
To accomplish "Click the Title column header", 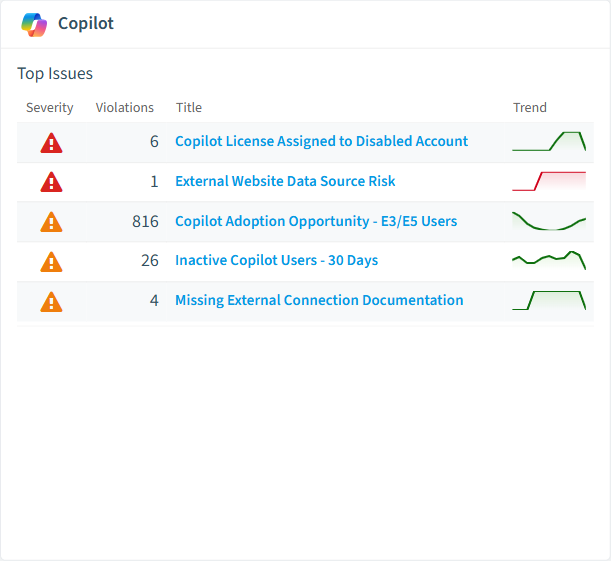I will point(189,108).
